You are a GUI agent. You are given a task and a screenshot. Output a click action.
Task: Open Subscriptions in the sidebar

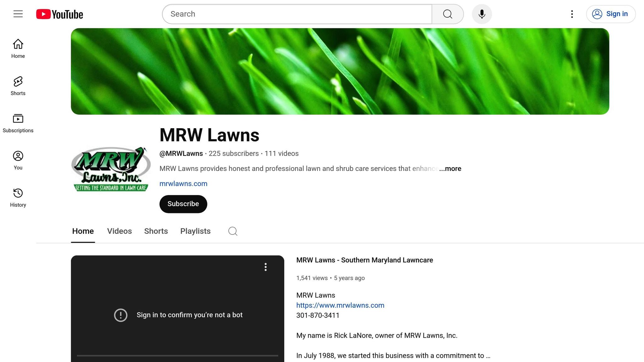[x=18, y=123]
